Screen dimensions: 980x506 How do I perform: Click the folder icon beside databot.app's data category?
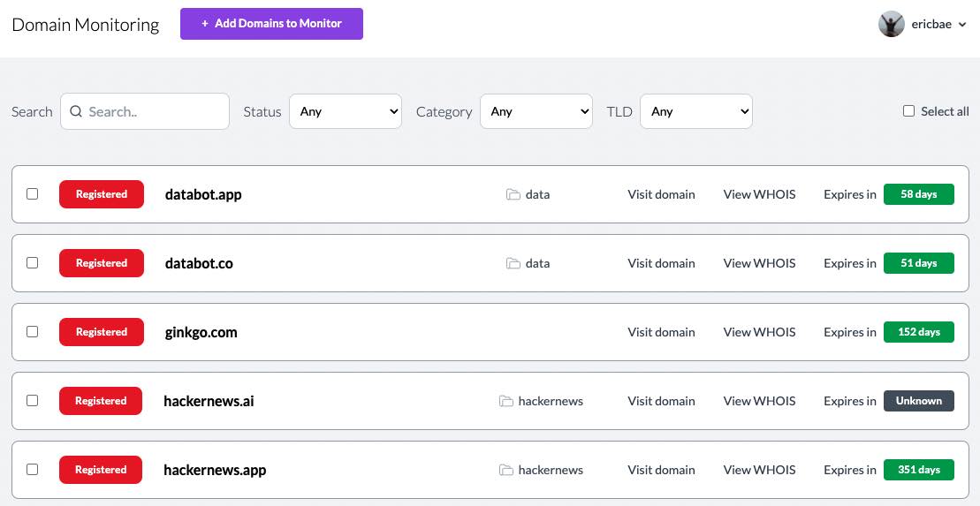(x=513, y=194)
